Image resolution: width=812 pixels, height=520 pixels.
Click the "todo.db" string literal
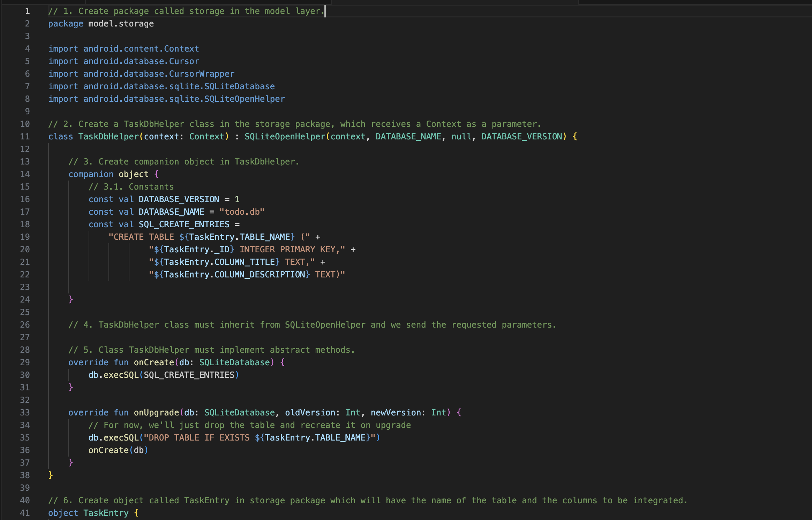[x=242, y=212]
